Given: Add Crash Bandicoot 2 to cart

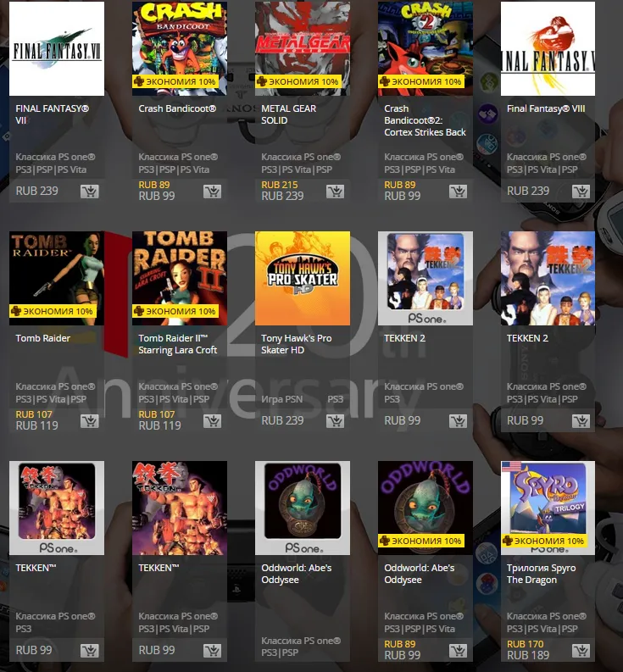Looking at the screenshot, I should point(458,192).
